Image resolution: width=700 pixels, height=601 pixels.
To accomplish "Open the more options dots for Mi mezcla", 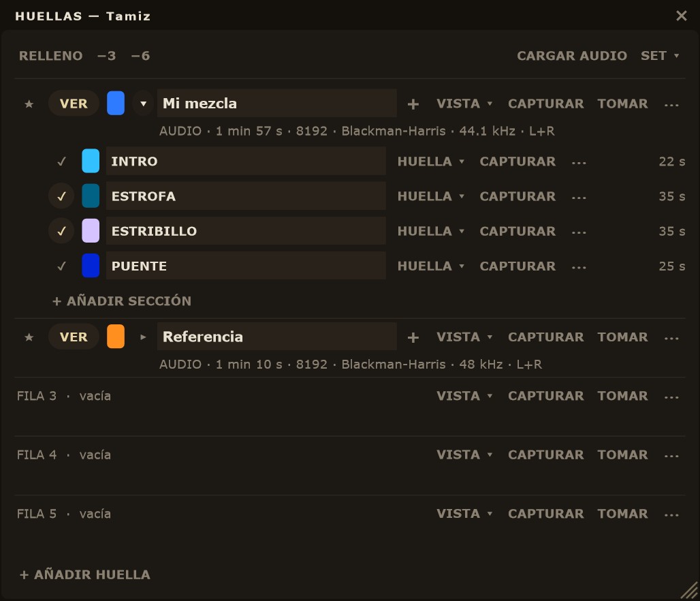I will point(671,105).
